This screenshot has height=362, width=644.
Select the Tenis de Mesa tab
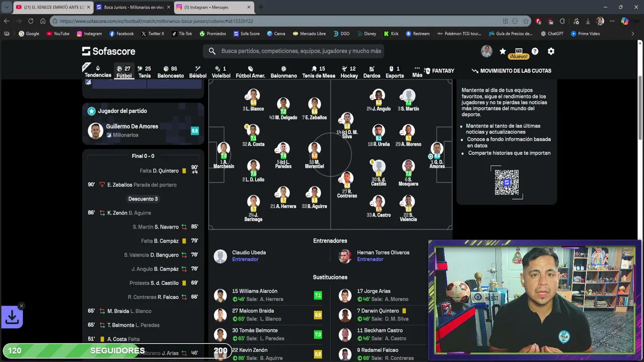click(x=318, y=72)
